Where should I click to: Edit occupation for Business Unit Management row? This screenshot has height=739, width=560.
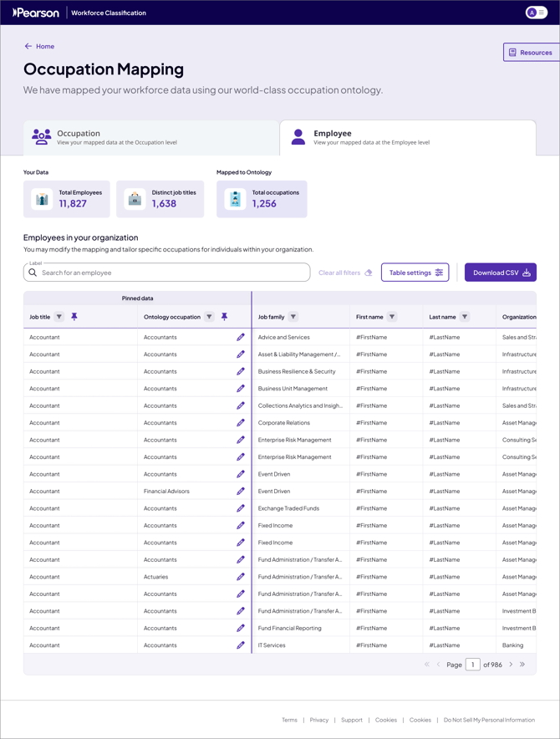pos(241,389)
